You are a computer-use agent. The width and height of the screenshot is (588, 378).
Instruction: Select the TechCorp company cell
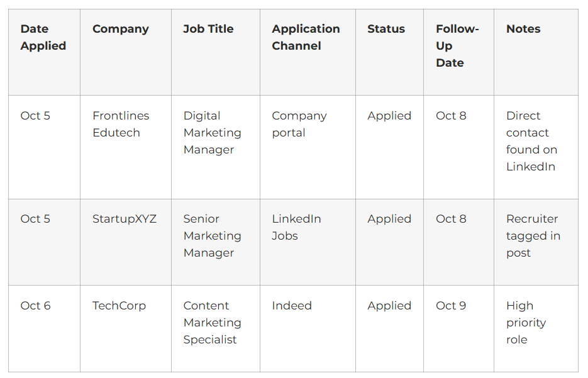(119, 306)
